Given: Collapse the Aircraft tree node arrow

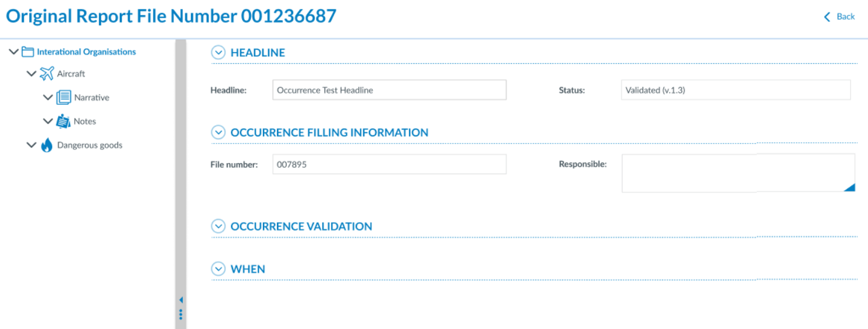Looking at the screenshot, I should click(x=31, y=74).
